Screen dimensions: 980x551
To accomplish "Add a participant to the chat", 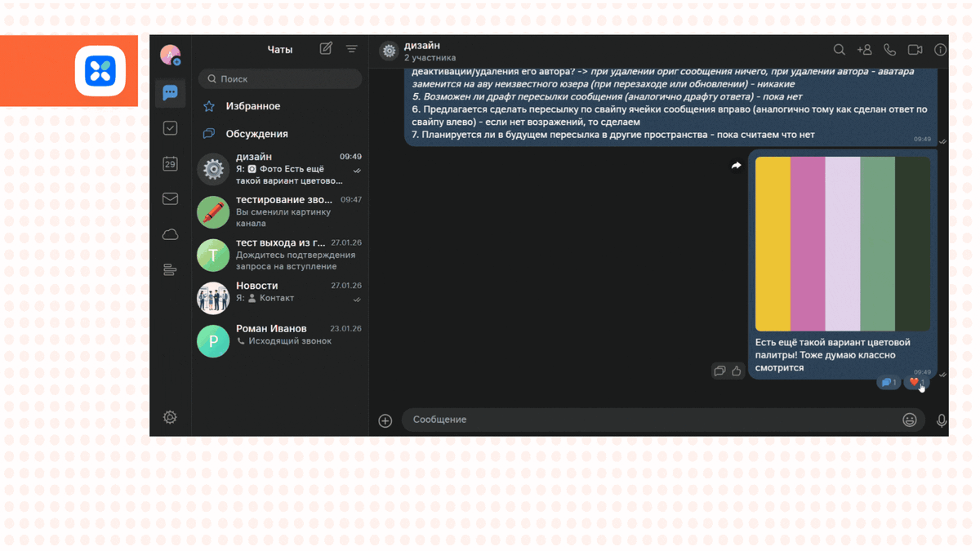I will click(864, 51).
